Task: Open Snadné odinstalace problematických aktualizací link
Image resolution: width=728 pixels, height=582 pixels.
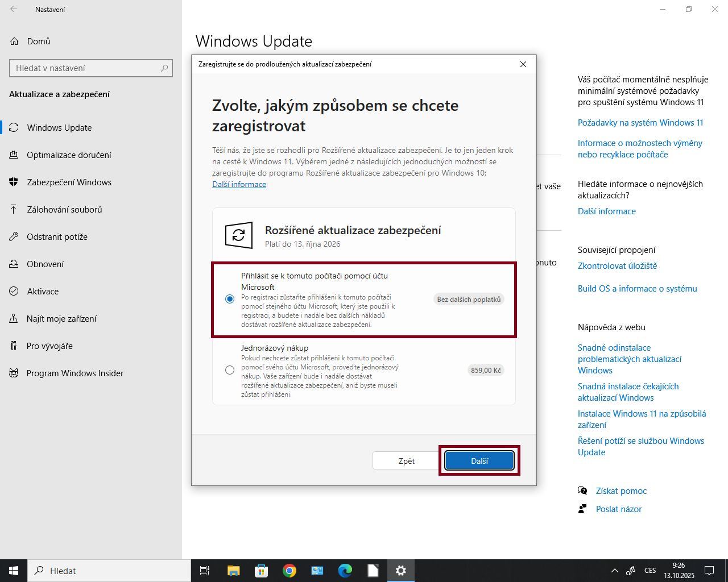Action: (630, 359)
